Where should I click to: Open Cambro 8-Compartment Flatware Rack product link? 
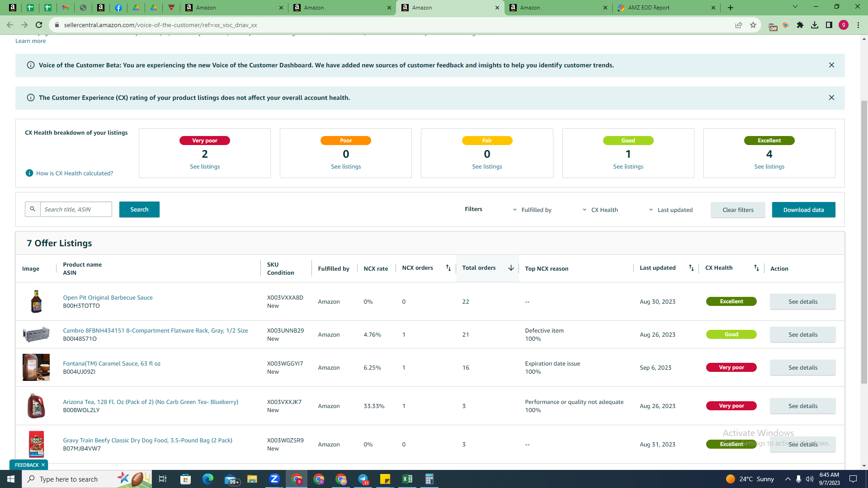click(155, 330)
